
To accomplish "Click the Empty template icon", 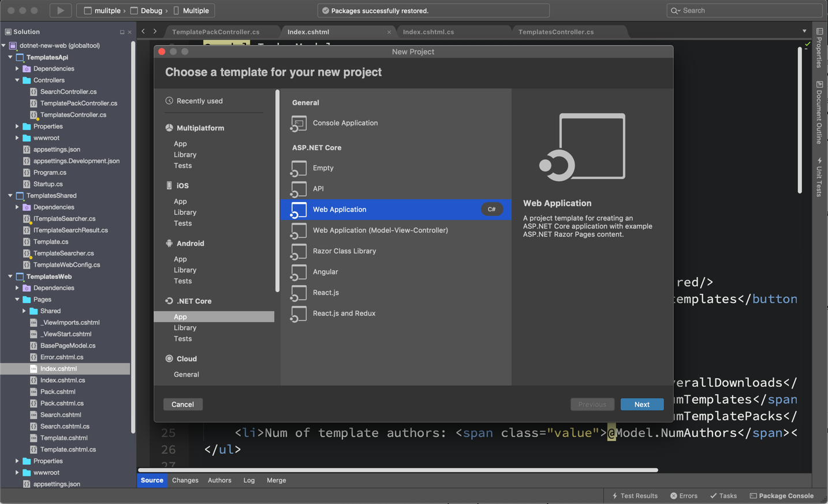I will [x=299, y=168].
